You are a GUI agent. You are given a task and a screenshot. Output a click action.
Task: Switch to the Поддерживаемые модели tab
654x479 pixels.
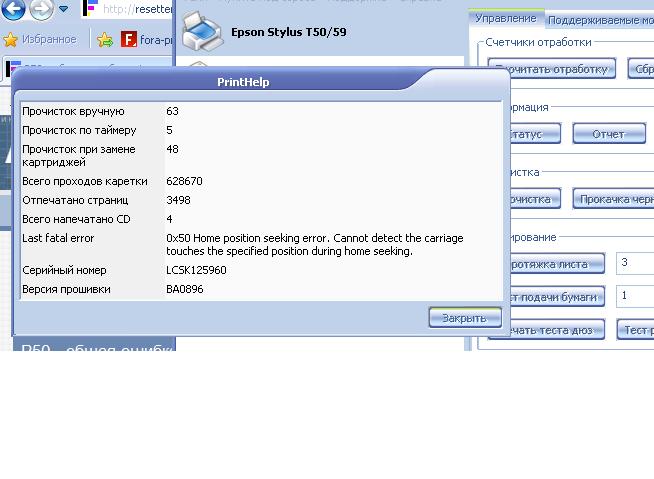click(600, 20)
